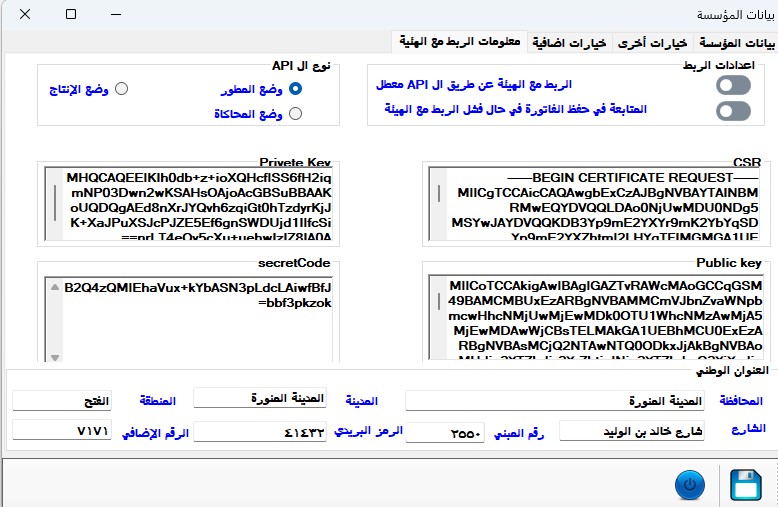778x507 pixels.
Task: Click the save floppy disk icon
Action: coord(746,485)
